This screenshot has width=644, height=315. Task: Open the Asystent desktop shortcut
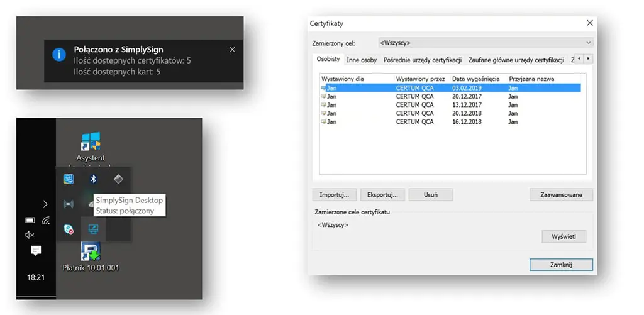coord(91,148)
